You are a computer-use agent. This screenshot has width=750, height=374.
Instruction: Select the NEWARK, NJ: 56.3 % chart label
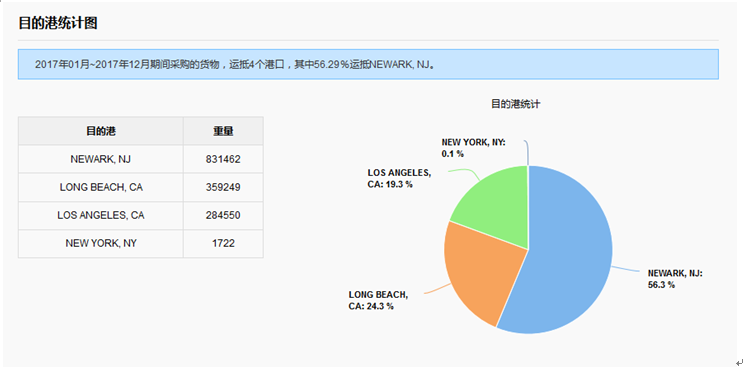point(675,279)
